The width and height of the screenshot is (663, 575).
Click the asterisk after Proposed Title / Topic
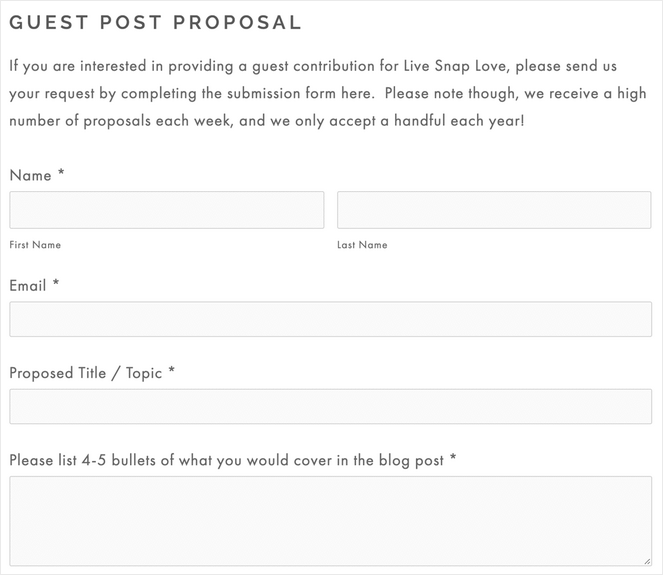pyautogui.click(x=172, y=372)
